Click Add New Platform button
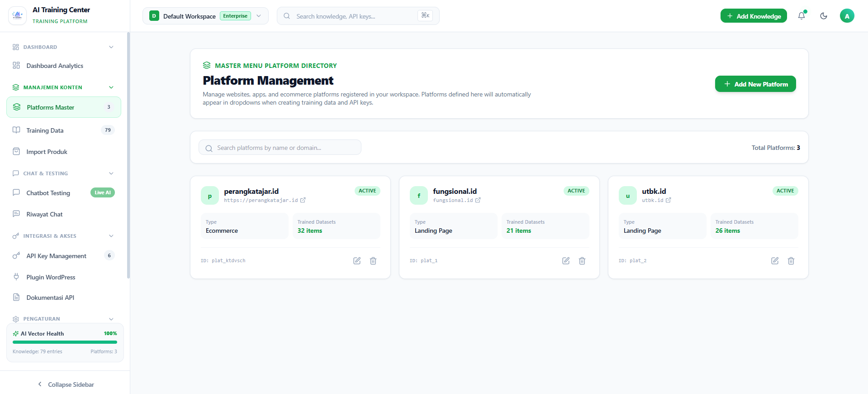The width and height of the screenshot is (868, 394). tap(755, 84)
